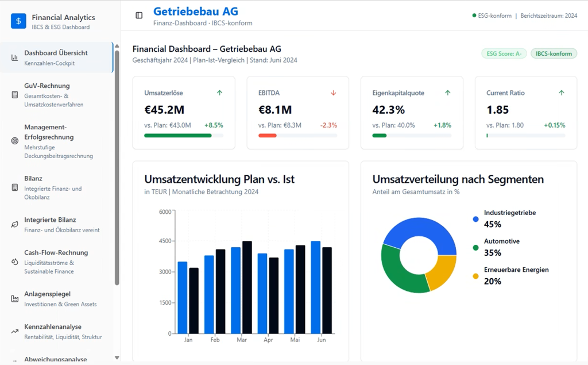Click the Umsatzerlöse green progress bar
Image resolution: width=588 pixels, height=365 pixels.
click(177, 136)
